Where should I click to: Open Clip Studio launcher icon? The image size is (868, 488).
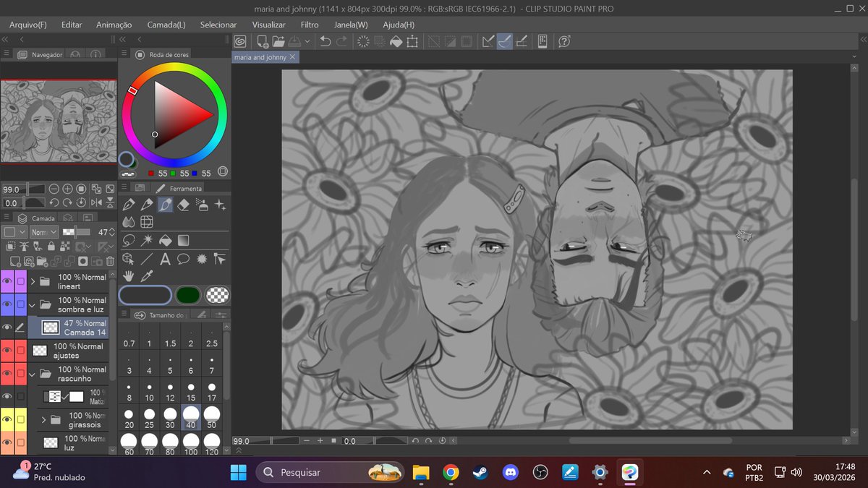239,42
